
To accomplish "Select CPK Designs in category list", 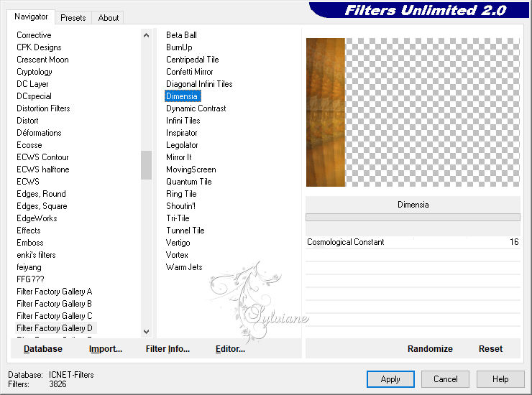I will coord(39,47).
